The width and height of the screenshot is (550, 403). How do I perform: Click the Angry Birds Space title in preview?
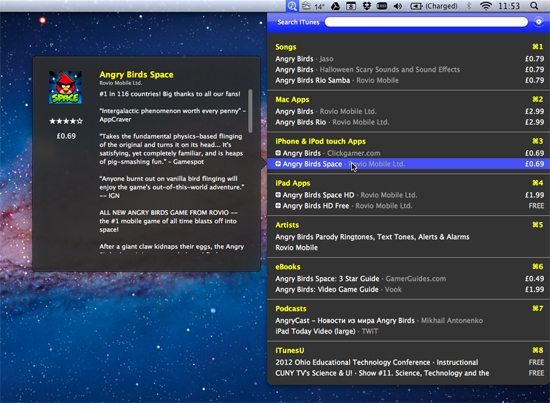[136, 74]
